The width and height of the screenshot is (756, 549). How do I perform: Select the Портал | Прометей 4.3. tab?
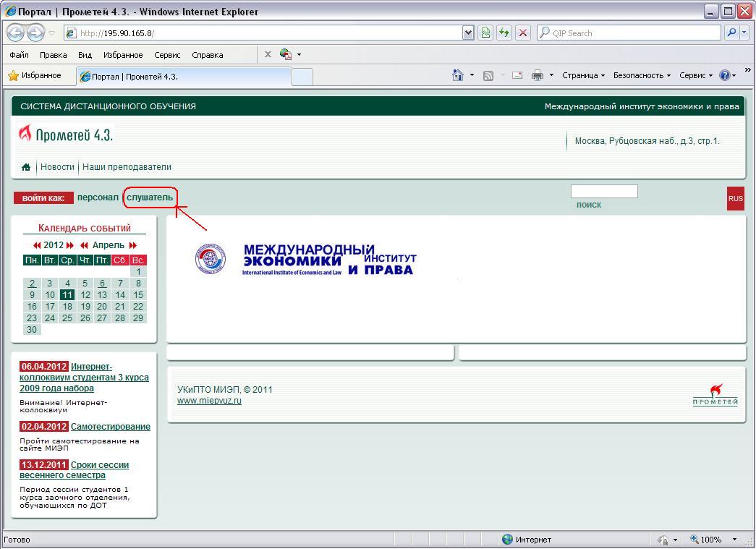(x=184, y=77)
